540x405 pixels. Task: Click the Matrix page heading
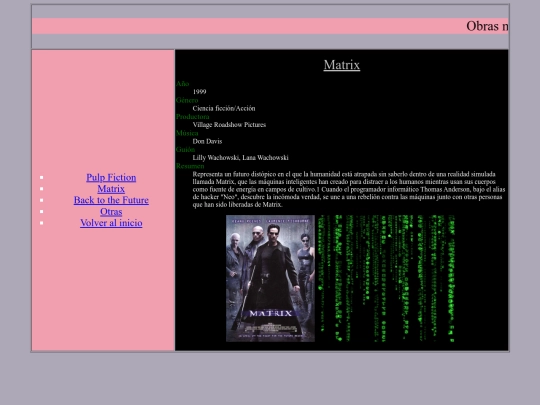point(342,65)
